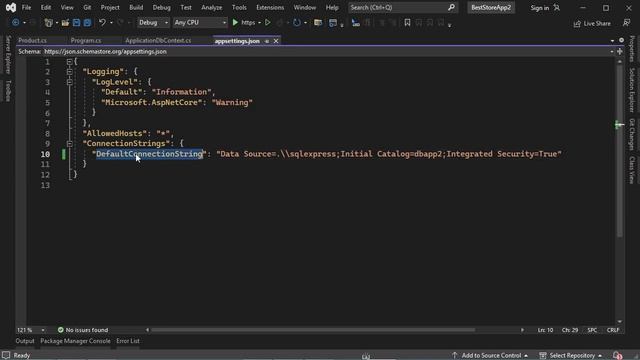Click the Visual Studio logo icon
The height and width of the screenshot is (360, 640).
(11, 7)
